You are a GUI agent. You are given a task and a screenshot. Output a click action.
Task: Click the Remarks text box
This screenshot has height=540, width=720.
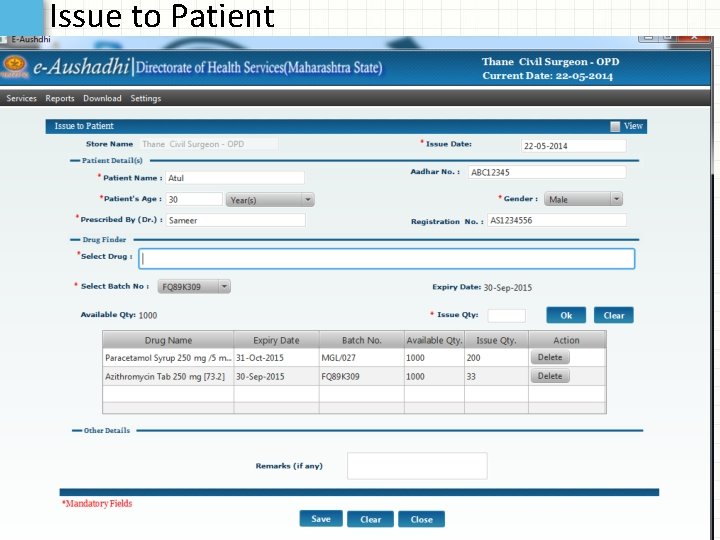tap(417, 466)
